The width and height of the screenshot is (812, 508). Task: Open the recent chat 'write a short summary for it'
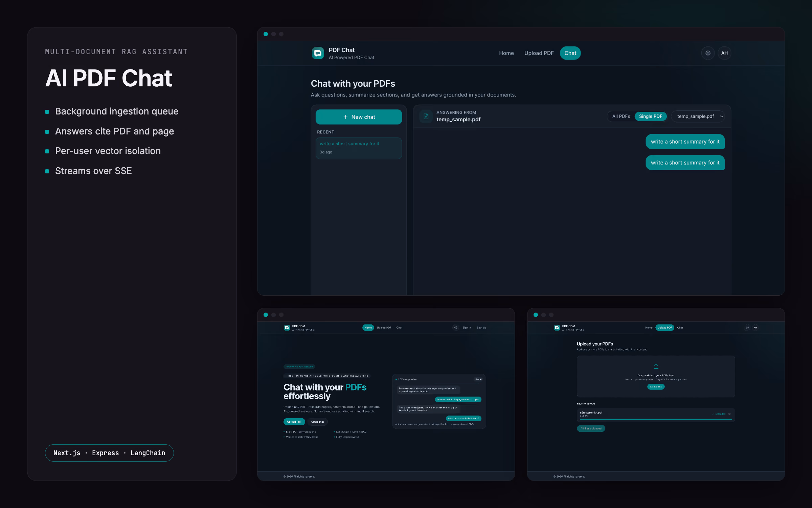[359, 148]
